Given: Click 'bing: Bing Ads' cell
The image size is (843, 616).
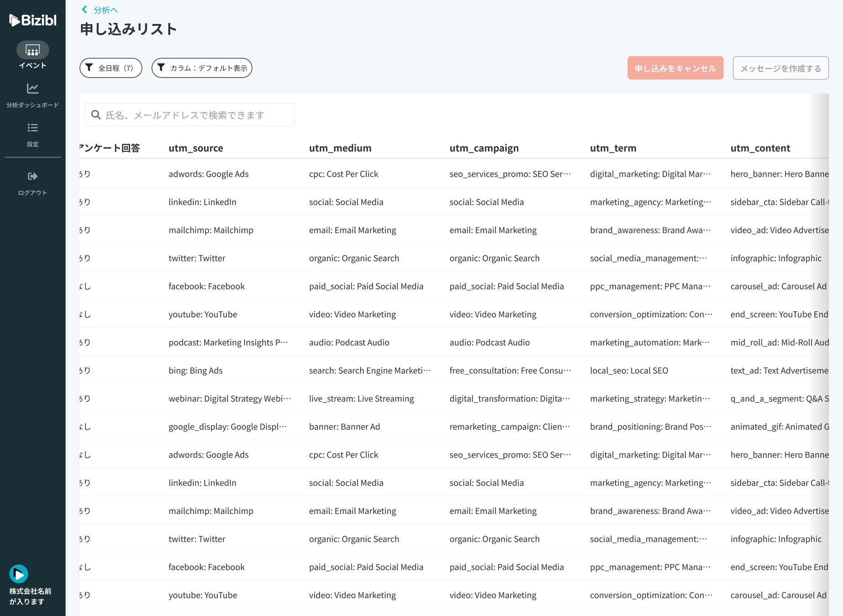Looking at the screenshot, I should pyautogui.click(x=195, y=371).
